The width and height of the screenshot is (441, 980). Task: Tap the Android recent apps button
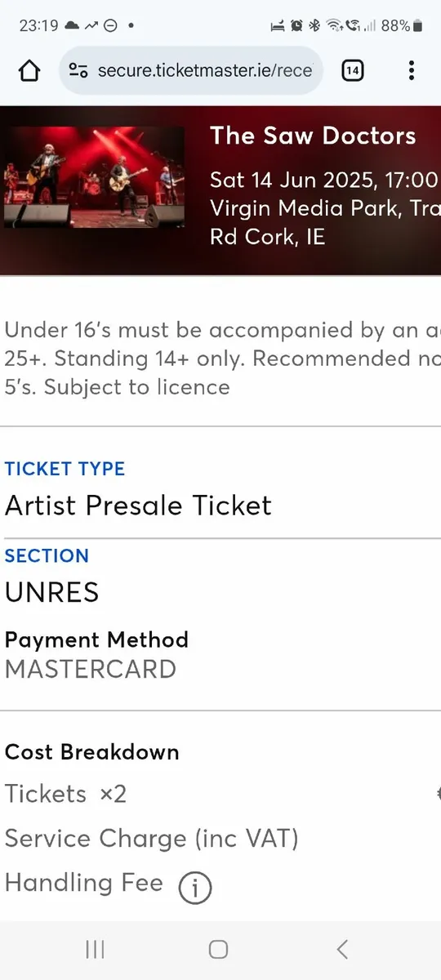[x=95, y=949]
